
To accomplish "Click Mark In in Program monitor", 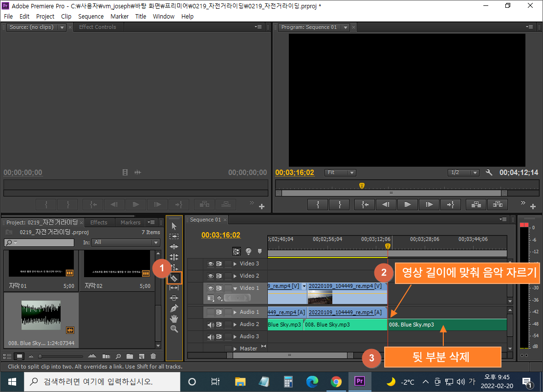I will pos(318,204).
